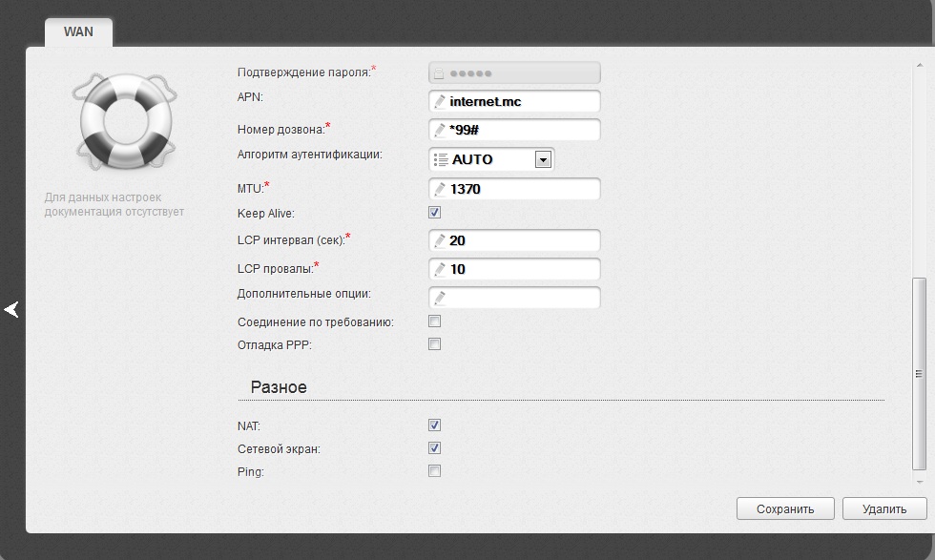Enable the Ping checkbox

click(435, 471)
